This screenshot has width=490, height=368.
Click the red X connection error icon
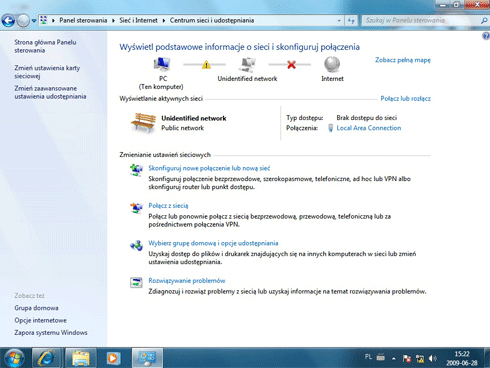click(x=291, y=65)
